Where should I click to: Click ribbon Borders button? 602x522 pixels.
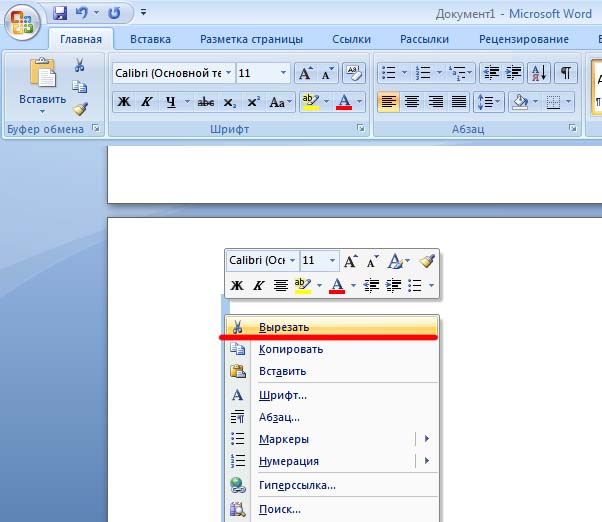coord(553,102)
